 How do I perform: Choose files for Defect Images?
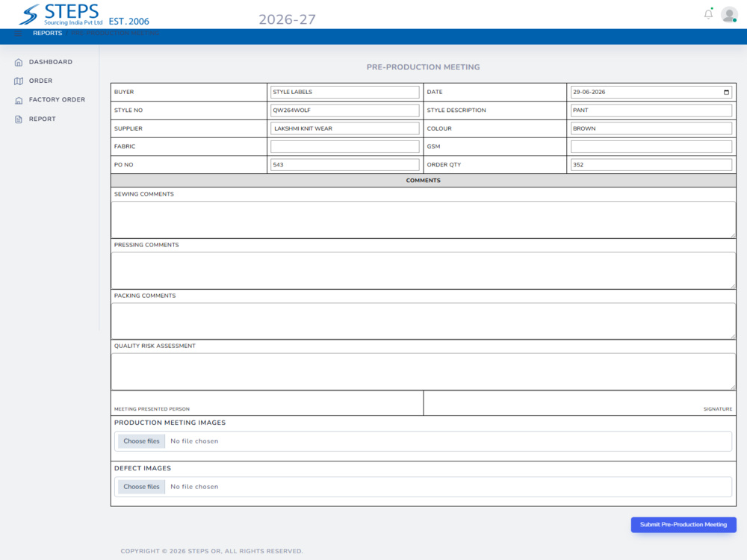pyautogui.click(x=141, y=487)
